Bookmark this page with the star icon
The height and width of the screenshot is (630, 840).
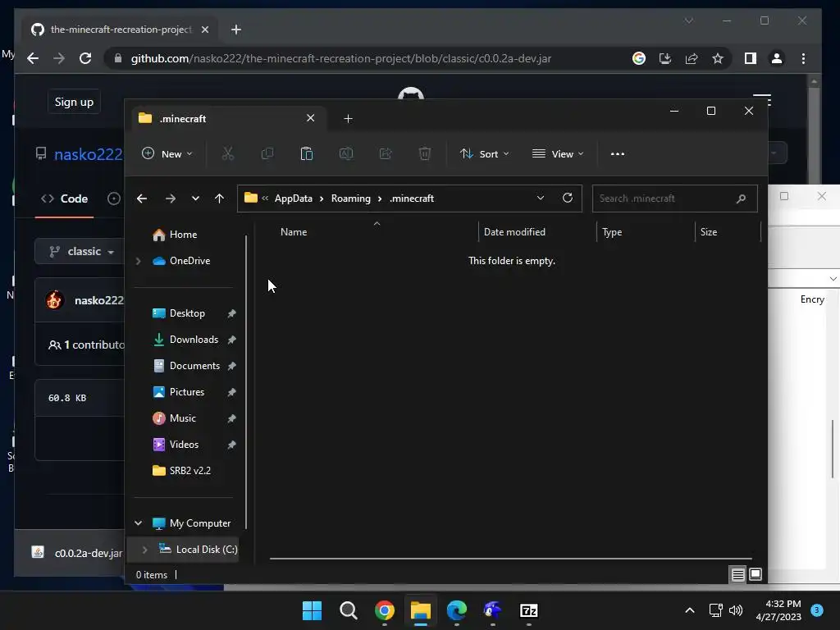pyautogui.click(x=718, y=58)
